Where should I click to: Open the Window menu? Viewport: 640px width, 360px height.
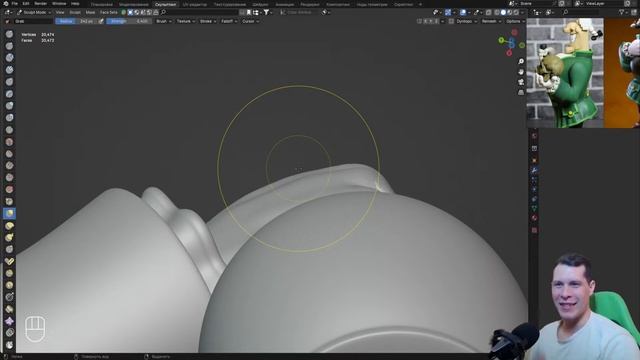[x=59, y=3]
